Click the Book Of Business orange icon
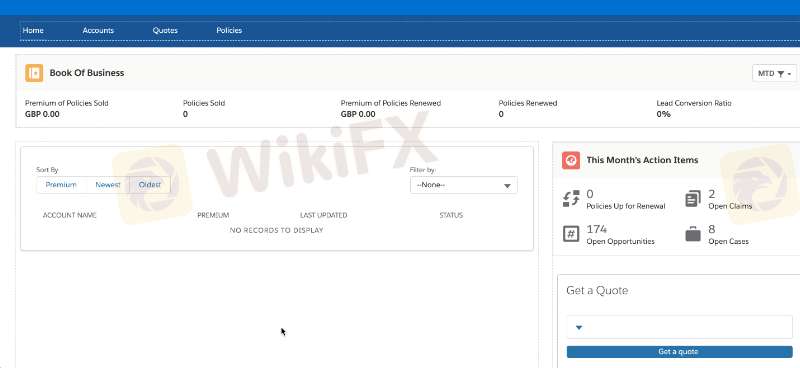 coord(34,73)
